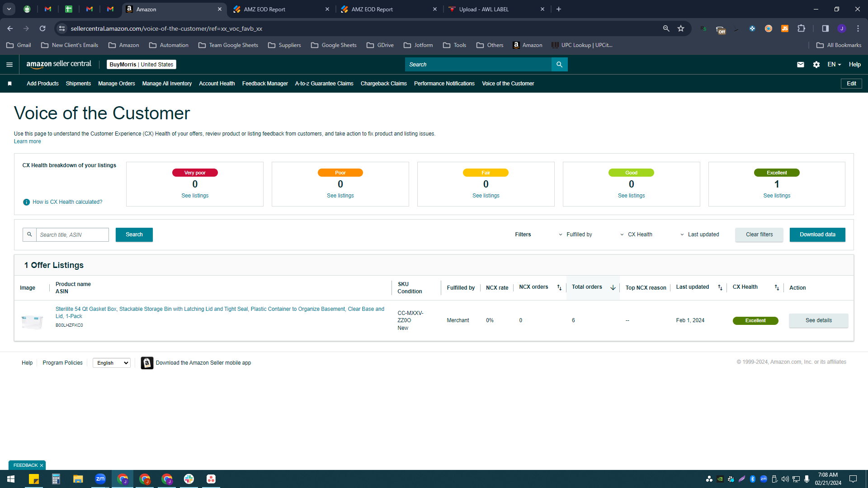This screenshot has height=488, width=868.
Task: Open the Gmail bookmarks folder
Action: pos(19,45)
